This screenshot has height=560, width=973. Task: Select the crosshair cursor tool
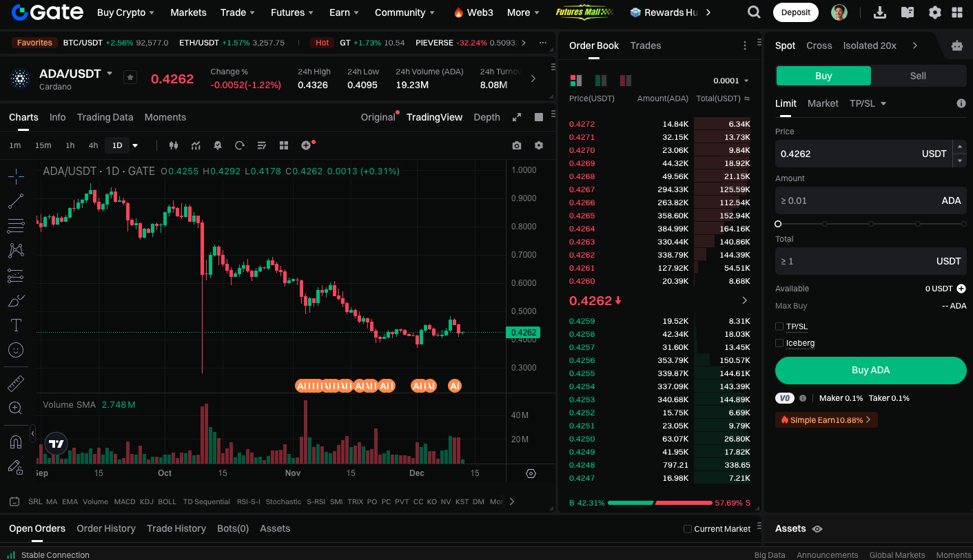pos(16,176)
